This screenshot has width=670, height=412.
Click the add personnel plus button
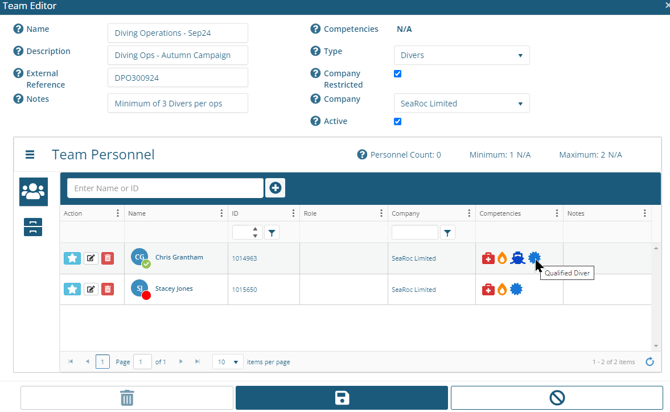(275, 188)
